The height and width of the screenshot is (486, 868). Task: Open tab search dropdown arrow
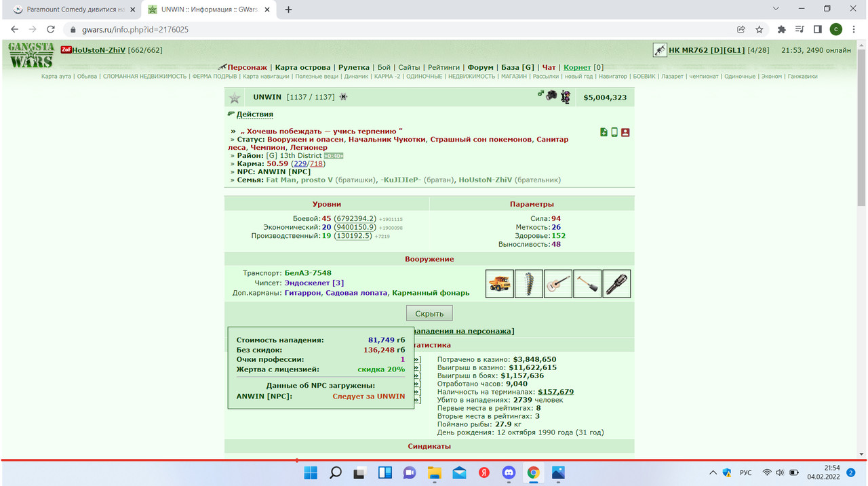pyautogui.click(x=776, y=9)
